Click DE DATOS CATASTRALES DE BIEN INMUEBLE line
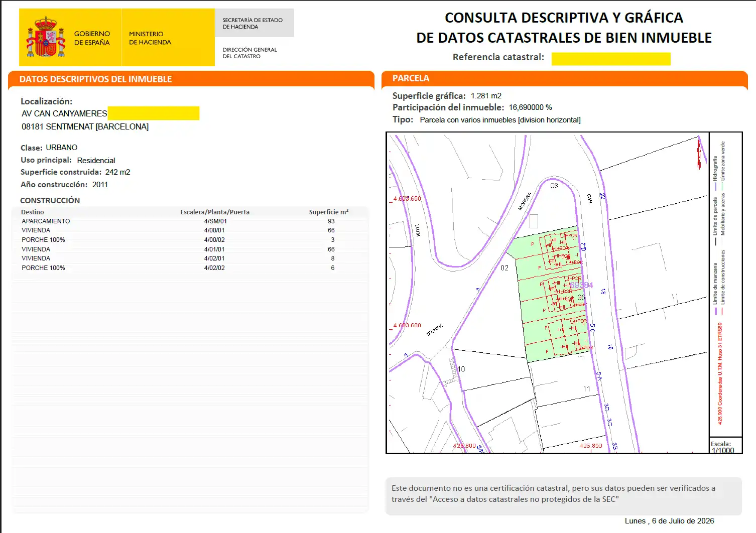 pos(564,38)
